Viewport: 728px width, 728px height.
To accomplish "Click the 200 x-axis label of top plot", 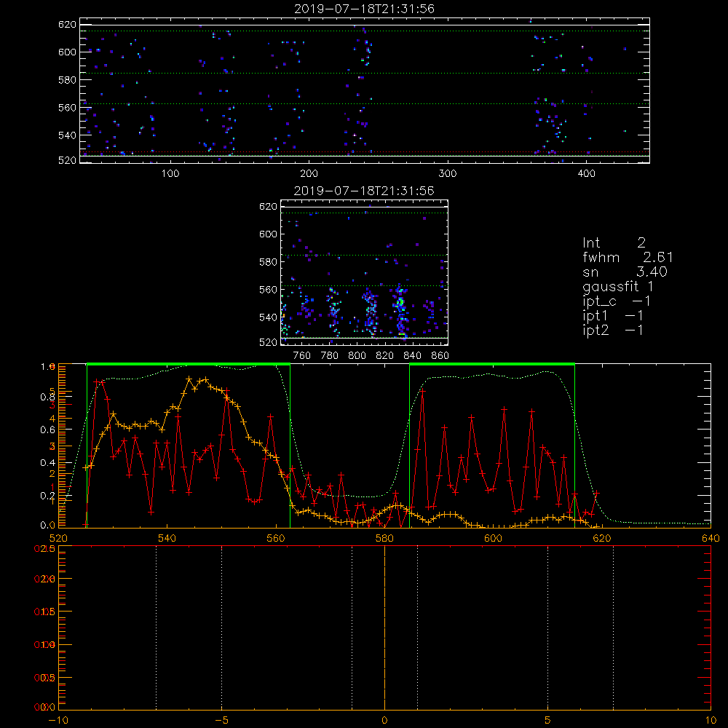I will pyautogui.click(x=309, y=174).
